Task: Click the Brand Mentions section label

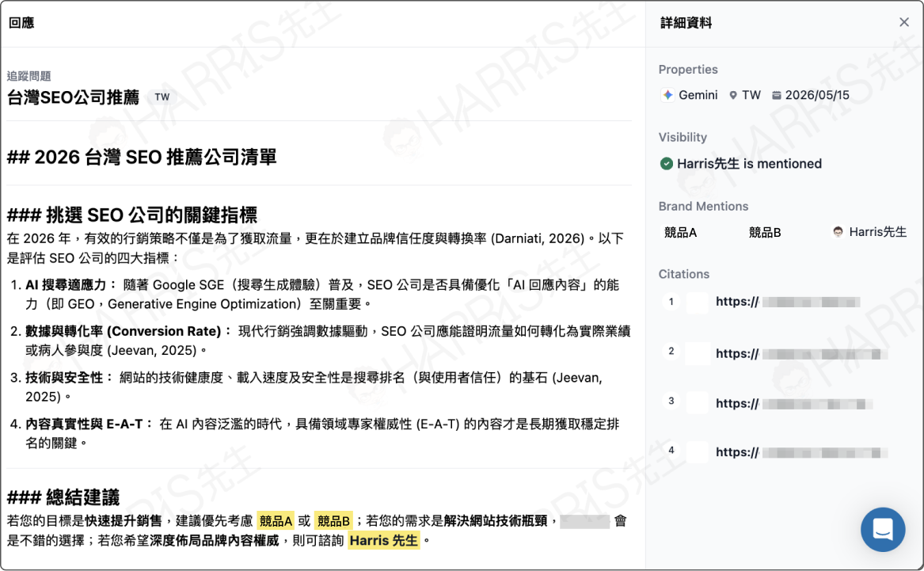Action: 703,206
